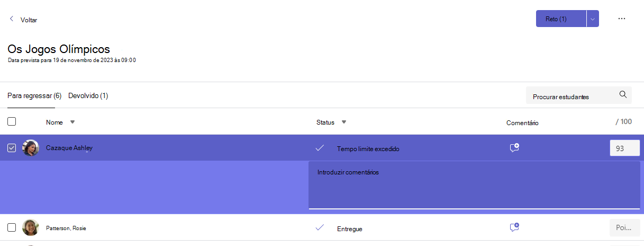The height and width of the screenshot is (246, 644).
Task: Click the Os Jogos Olímpicos assignment title
Action: coord(59,49)
